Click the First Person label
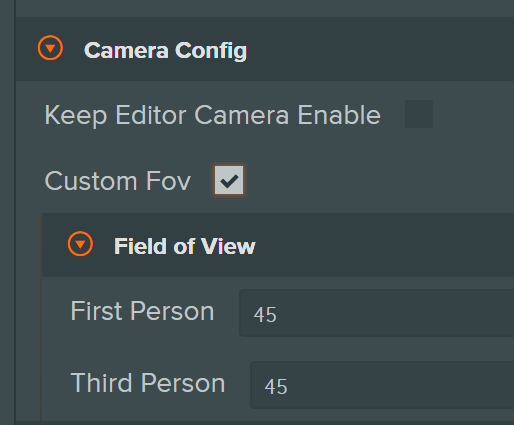This screenshot has height=425, width=514. (142, 311)
